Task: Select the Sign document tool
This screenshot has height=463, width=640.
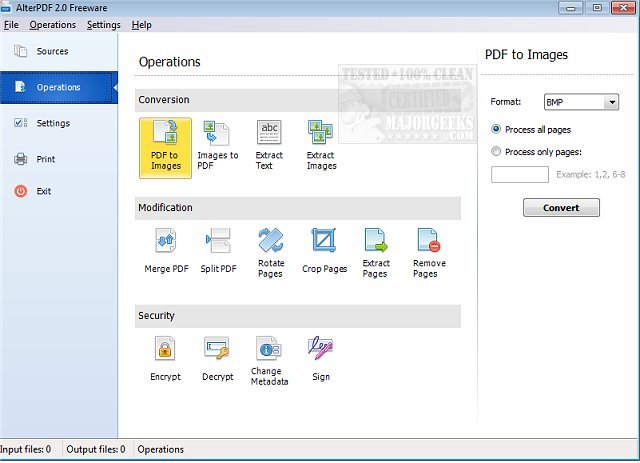Action: [320, 360]
